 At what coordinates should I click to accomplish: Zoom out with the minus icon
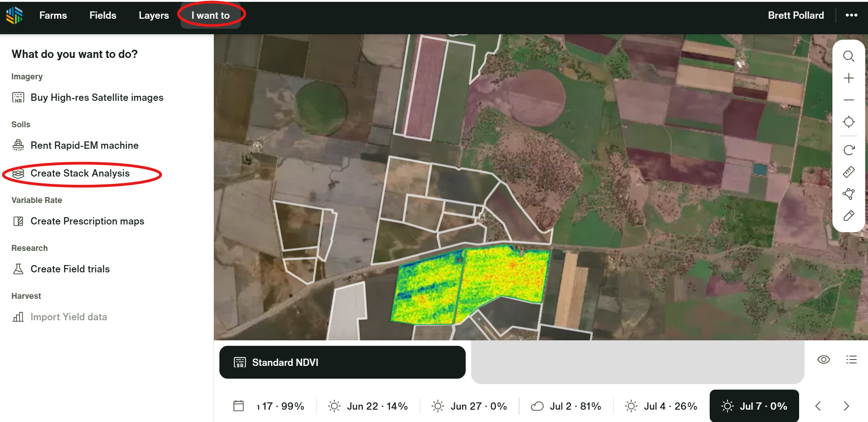pyautogui.click(x=848, y=100)
